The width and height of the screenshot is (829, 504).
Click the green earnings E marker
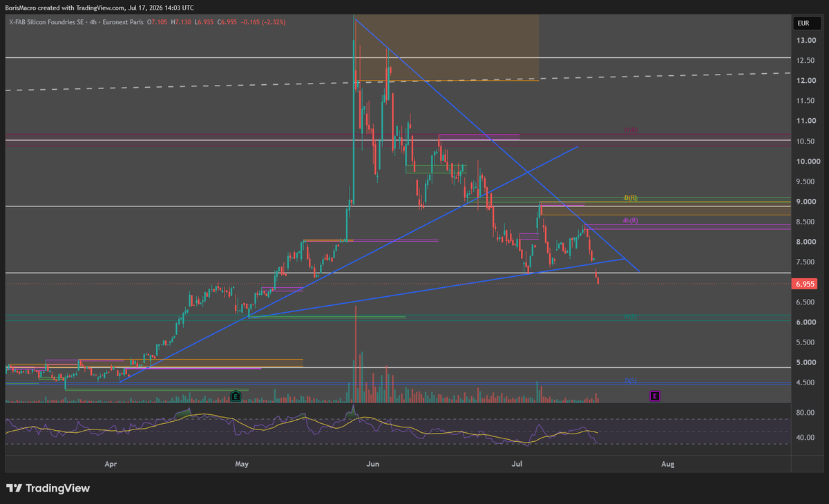click(x=236, y=396)
